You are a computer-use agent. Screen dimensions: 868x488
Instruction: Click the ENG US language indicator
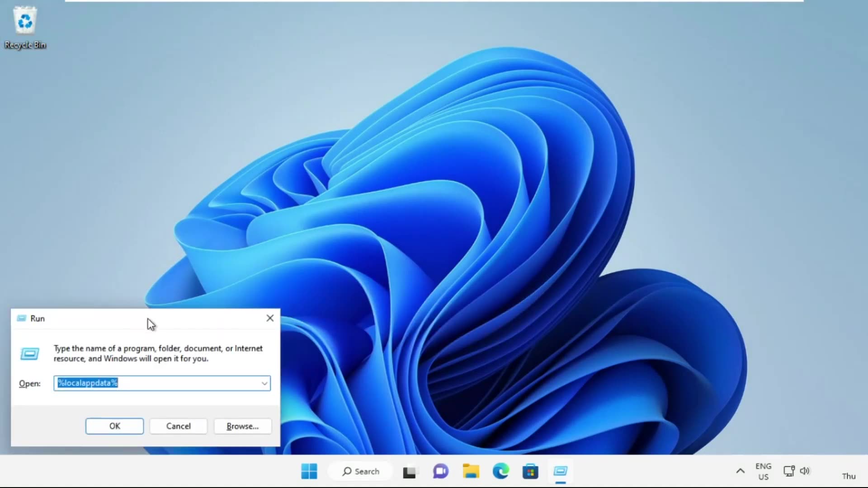point(764,471)
